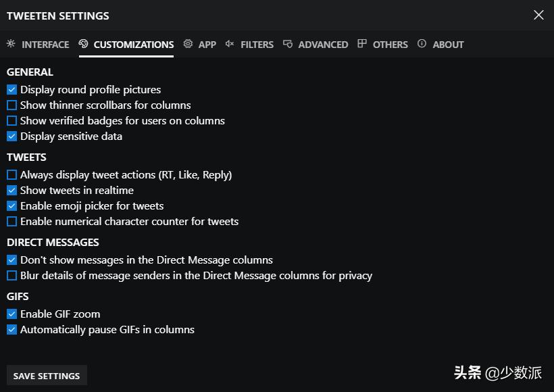Click the About info icon
Image resolution: width=554 pixels, height=392 pixels.
(x=422, y=44)
